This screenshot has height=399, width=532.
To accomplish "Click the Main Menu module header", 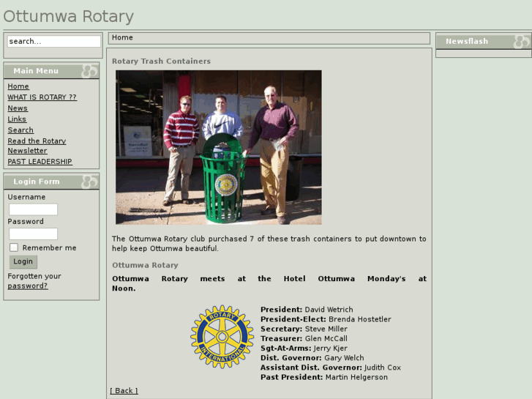I will 51,71.
